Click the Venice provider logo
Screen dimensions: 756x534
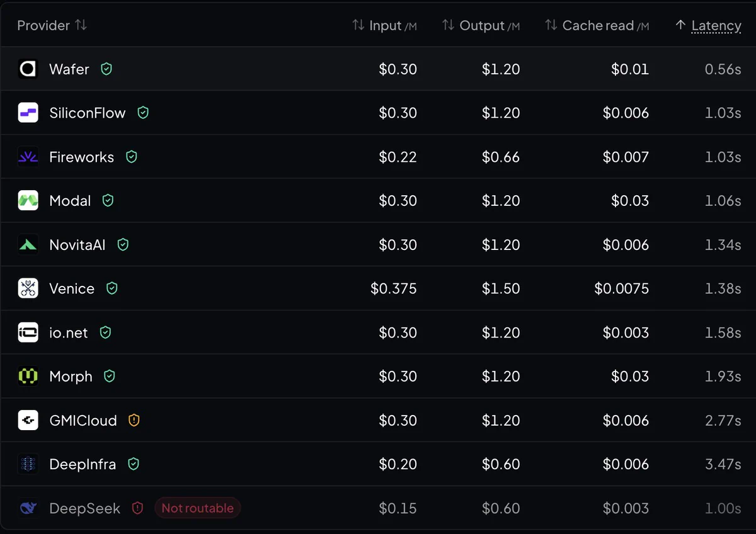click(28, 288)
